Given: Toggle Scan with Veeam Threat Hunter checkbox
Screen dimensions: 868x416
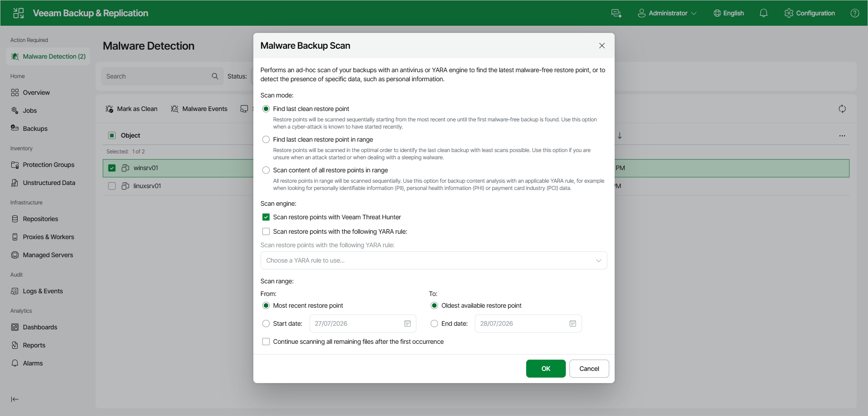Looking at the screenshot, I should [266, 217].
